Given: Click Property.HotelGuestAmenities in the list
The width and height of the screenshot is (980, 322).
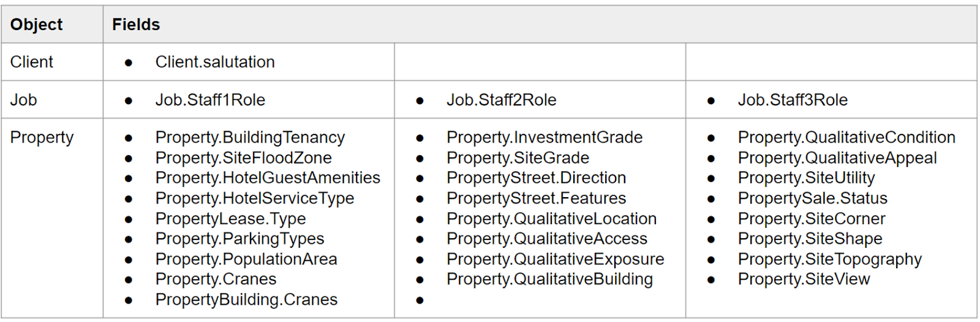Looking at the screenshot, I should [268, 178].
